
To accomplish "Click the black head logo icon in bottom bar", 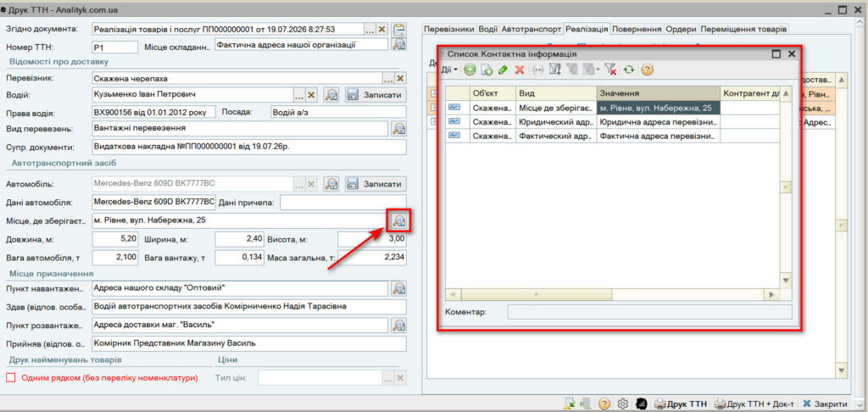I will click(x=641, y=404).
